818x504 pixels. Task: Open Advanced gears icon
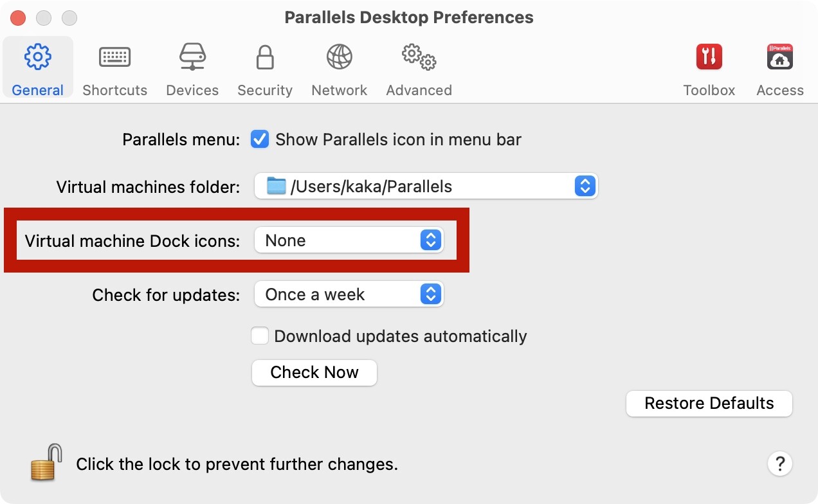point(419,58)
